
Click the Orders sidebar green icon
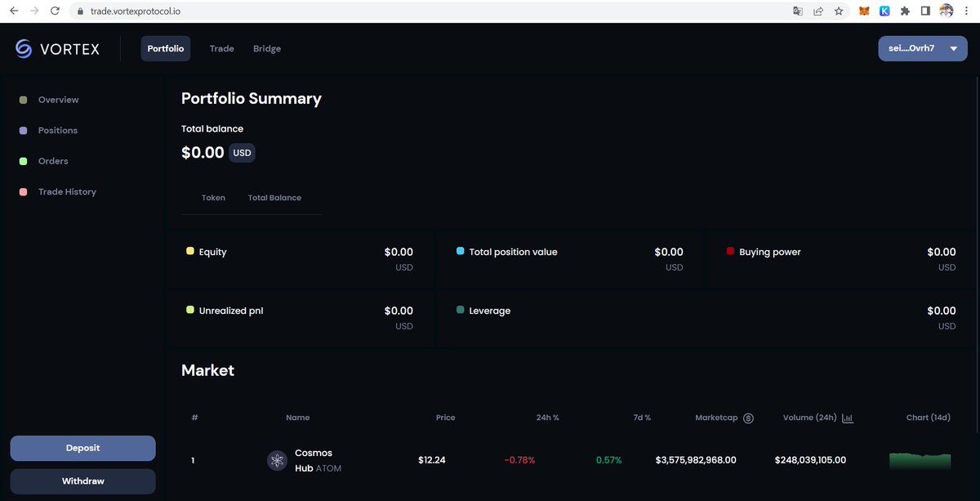(x=23, y=161)
